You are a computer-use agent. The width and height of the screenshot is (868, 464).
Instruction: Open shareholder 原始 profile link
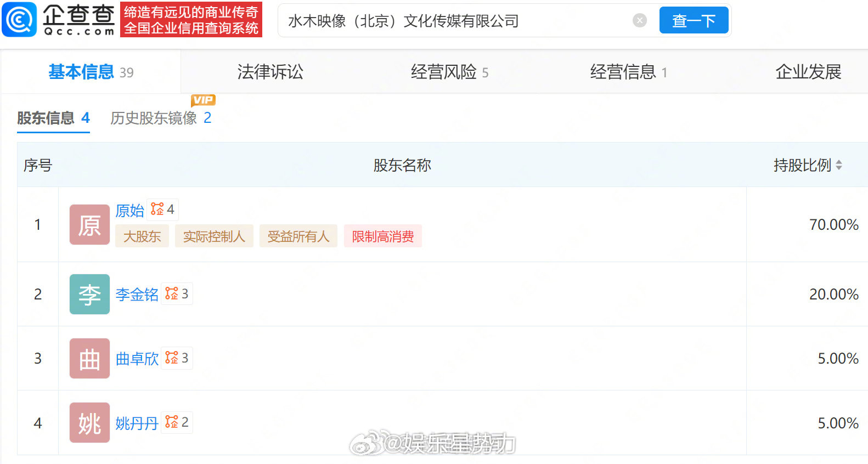[130, 211]
